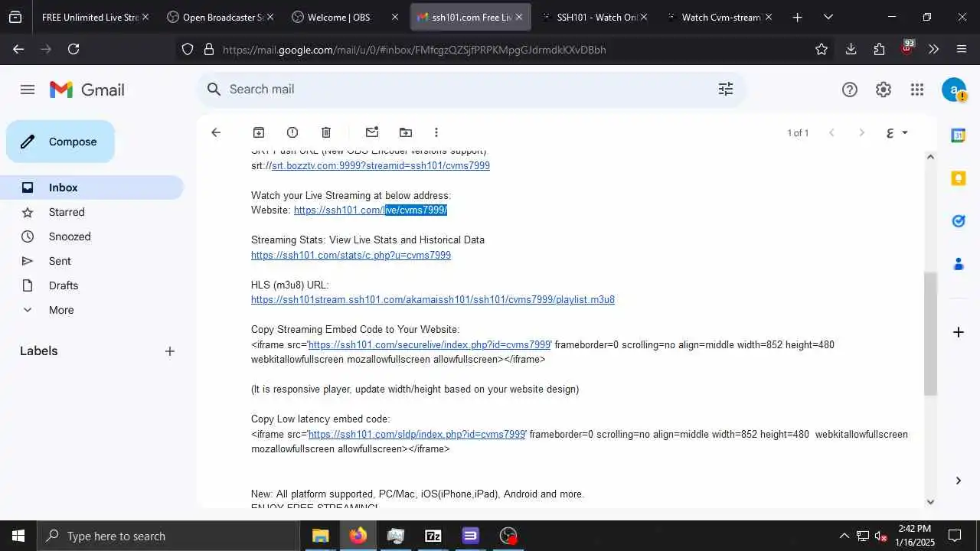
Task: Delete this email with trash icon
Action: tap(326, 132)
